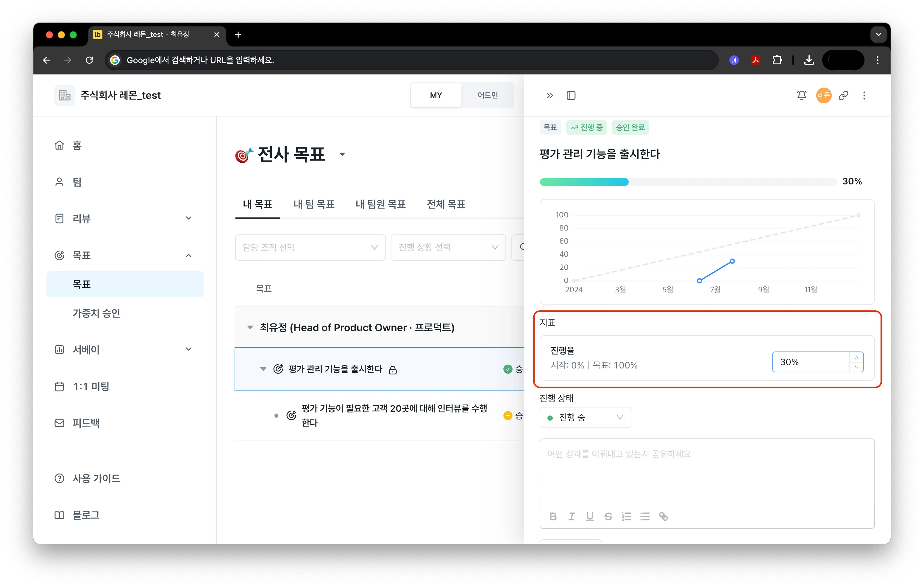Screen dimensions: 924x588
Task: Open the 전사 목표 title dropdown
Action: coord(342,154)
